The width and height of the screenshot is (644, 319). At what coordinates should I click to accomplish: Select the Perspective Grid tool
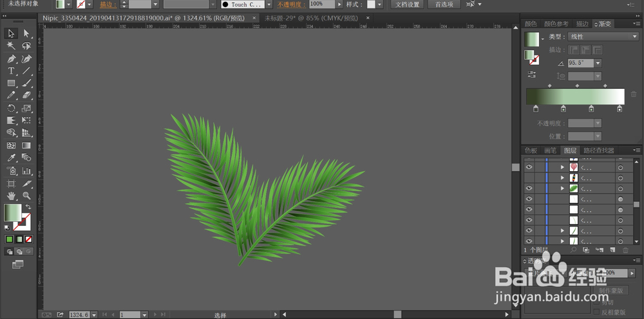26,133
